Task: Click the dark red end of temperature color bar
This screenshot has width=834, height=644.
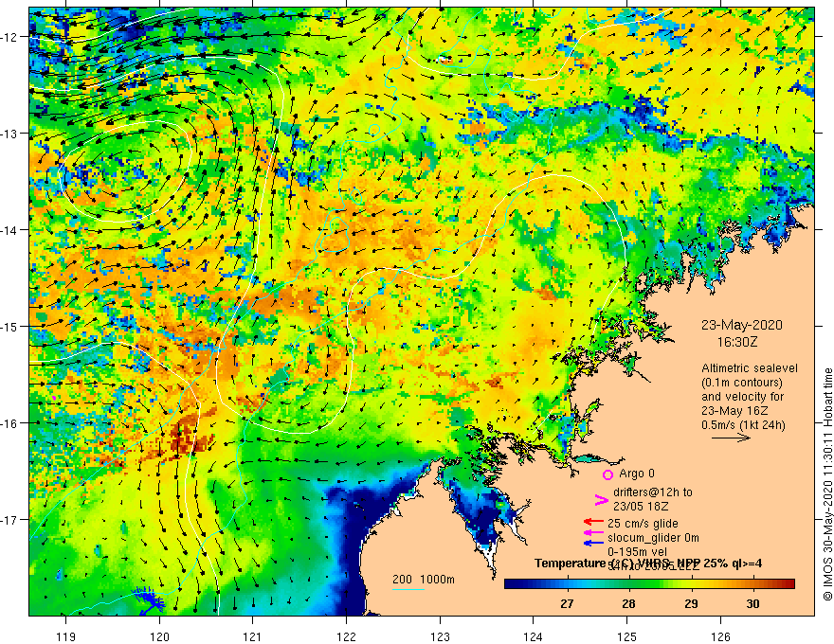Action: [789, 584]
